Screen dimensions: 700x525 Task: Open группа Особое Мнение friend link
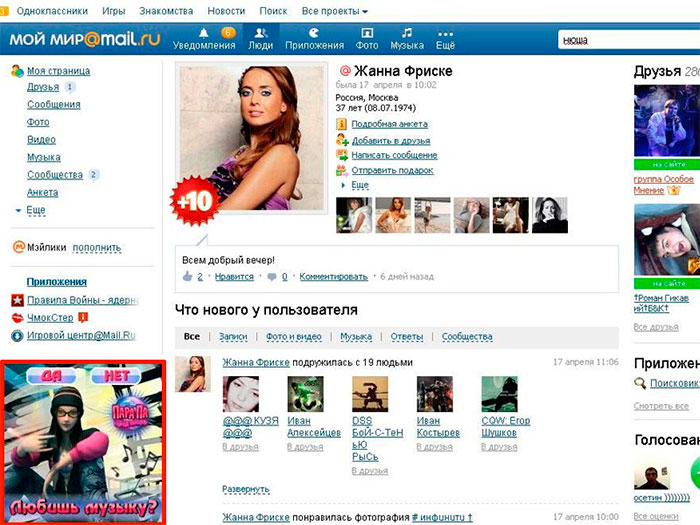pos(663,185)
